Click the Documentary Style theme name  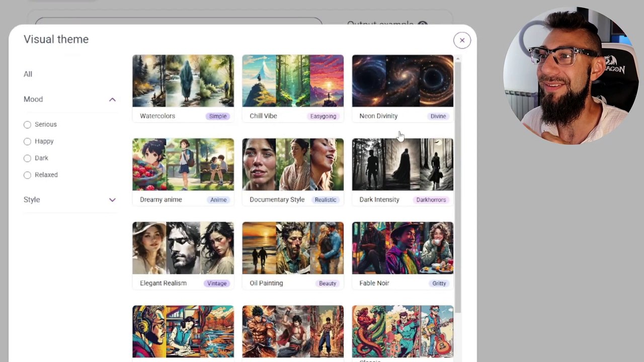point(277,200)
